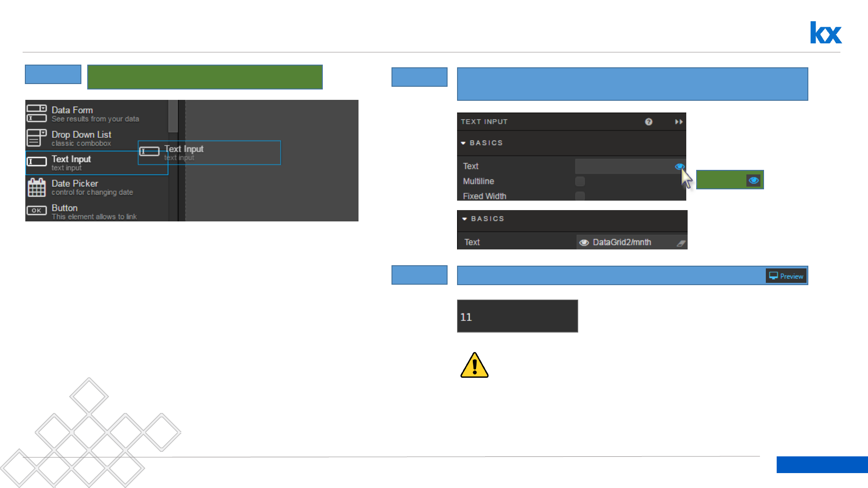The width and height of the screenshot is (868, 488).
Task: Click the Preview button
Action: point(786,276)
